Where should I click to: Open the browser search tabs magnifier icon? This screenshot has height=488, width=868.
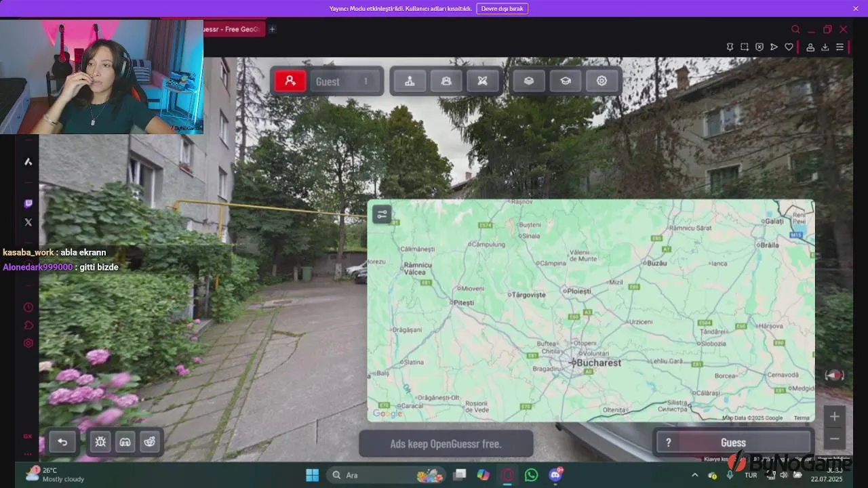point(795,29)
